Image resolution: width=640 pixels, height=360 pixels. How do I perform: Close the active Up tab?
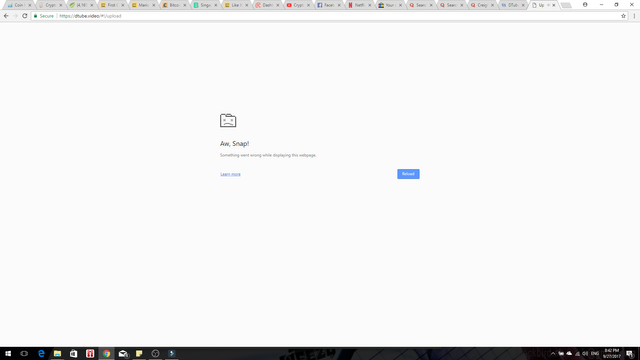point(553,5)
